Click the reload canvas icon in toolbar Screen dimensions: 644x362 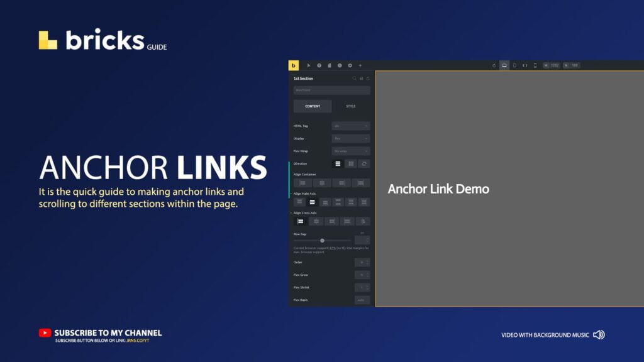(x=494, y=65)
